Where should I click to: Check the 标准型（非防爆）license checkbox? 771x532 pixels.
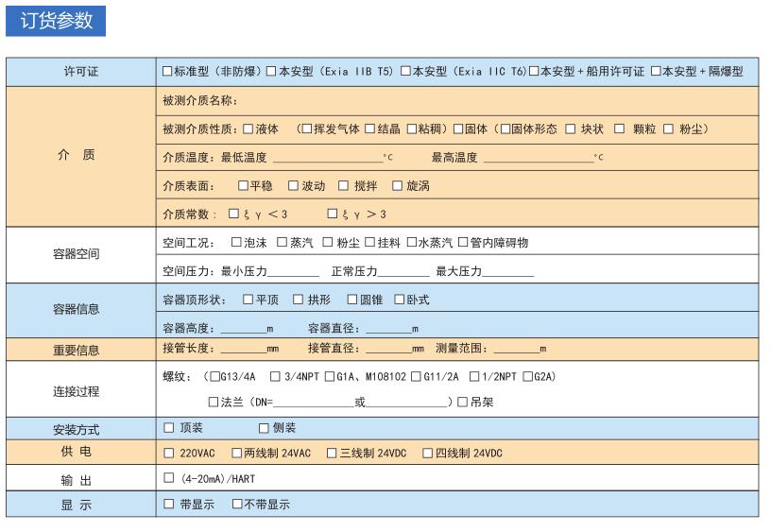click(167, 72)
